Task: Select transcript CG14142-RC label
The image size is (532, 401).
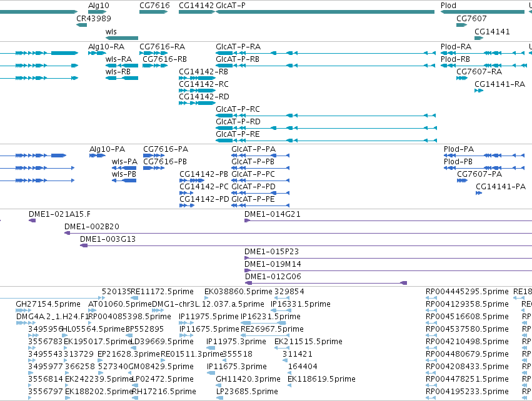Action: (204, 84)
